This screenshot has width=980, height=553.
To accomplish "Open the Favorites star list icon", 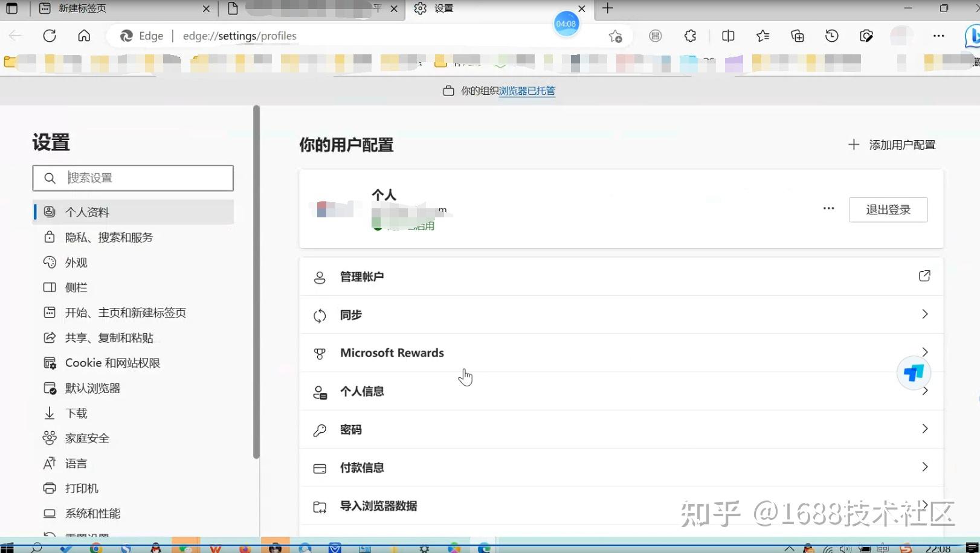I will [762, 36].
